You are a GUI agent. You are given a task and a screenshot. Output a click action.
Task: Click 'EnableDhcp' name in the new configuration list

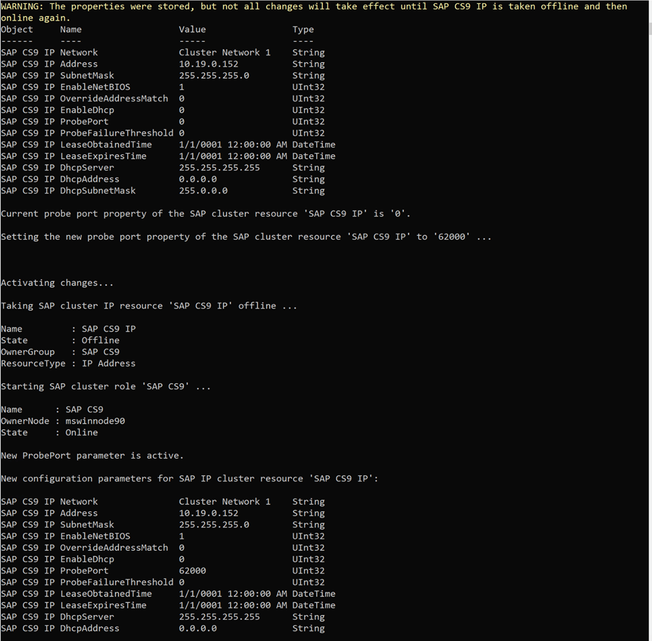click(87, 560)
